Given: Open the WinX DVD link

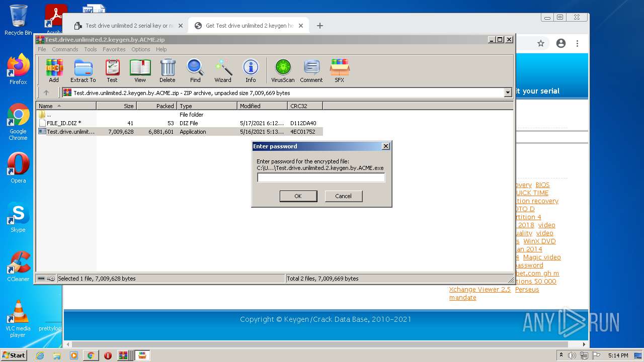Looking at the screenshot, I should 539,241.
